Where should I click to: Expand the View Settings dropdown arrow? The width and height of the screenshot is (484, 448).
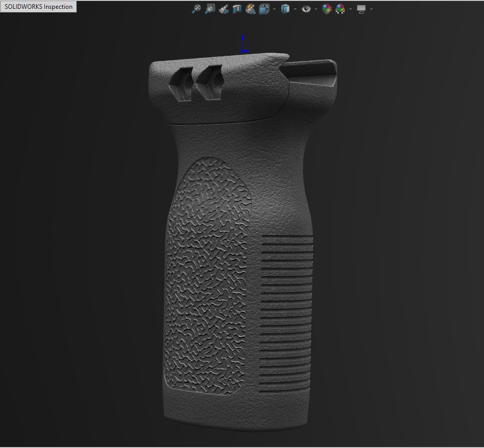coord(371,9)
